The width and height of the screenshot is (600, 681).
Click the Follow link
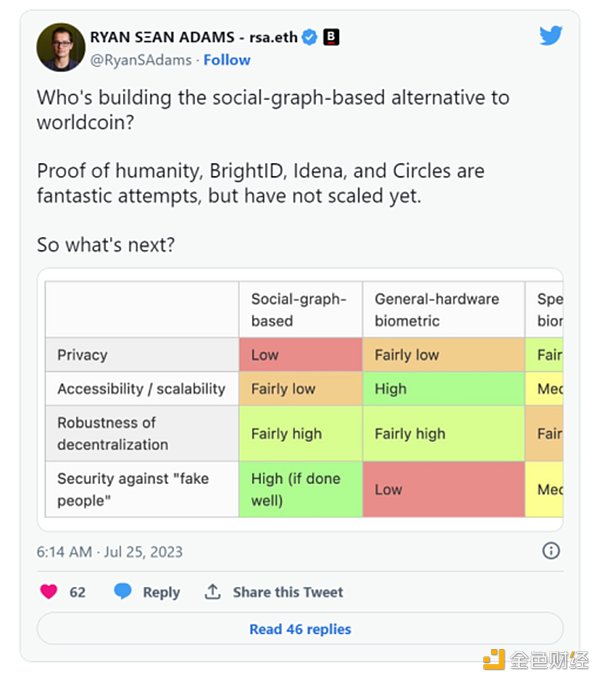tap(227, 60)
